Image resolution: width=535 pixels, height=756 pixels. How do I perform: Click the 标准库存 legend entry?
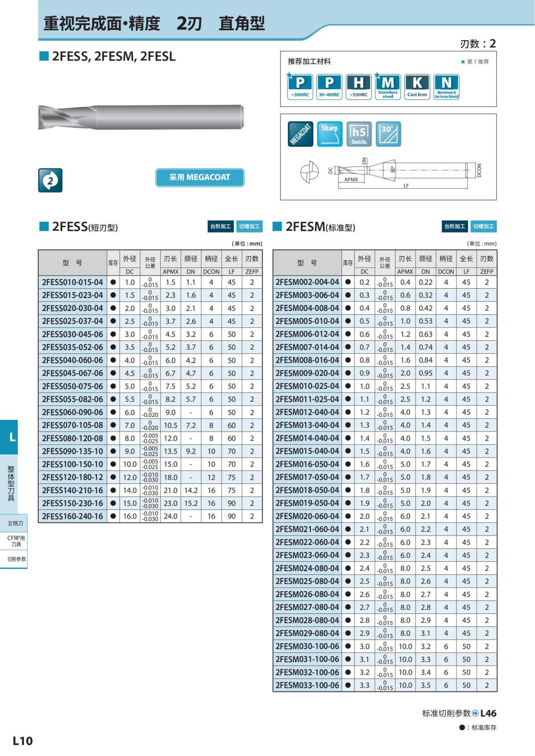pyautogui.click(x=478, y=727)
